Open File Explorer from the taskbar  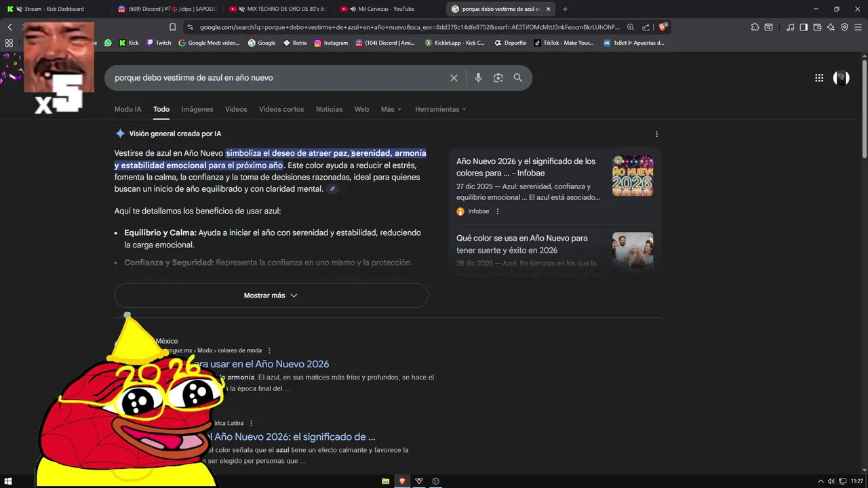point(385,481)
